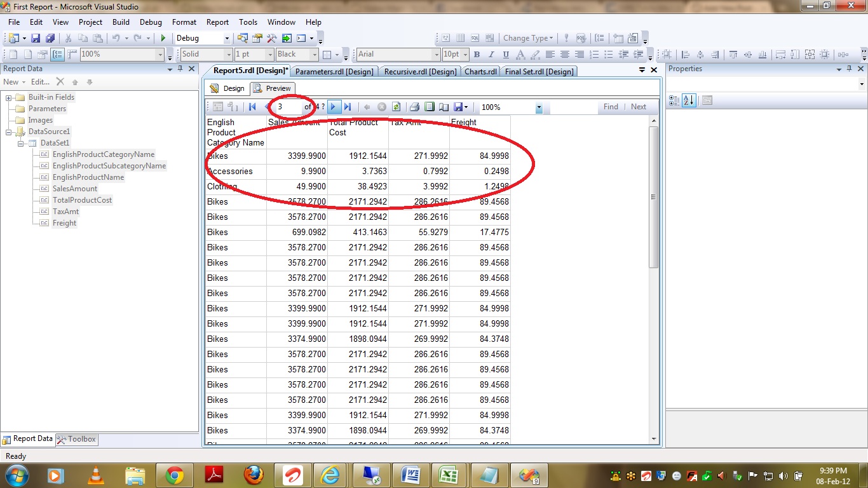Click the Design view button

[227, 88]
